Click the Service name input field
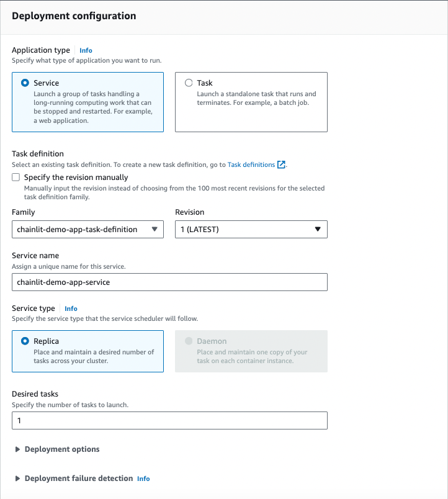448x499 pixels. (x=169, y=282)
